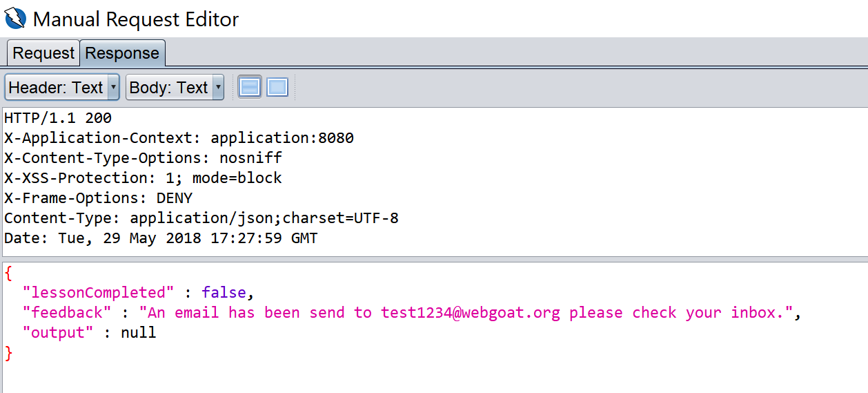Click arrow of Body: Text combo box

(x=218, y=88)
